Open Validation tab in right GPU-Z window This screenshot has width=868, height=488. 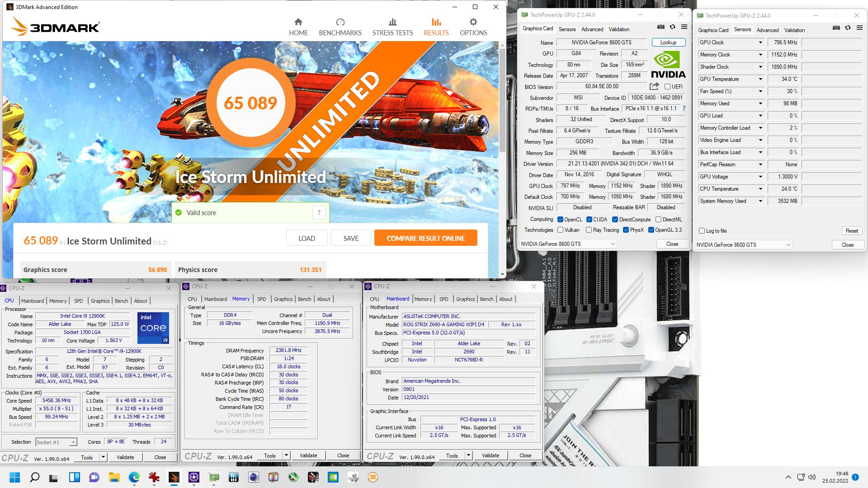point(794,30)
